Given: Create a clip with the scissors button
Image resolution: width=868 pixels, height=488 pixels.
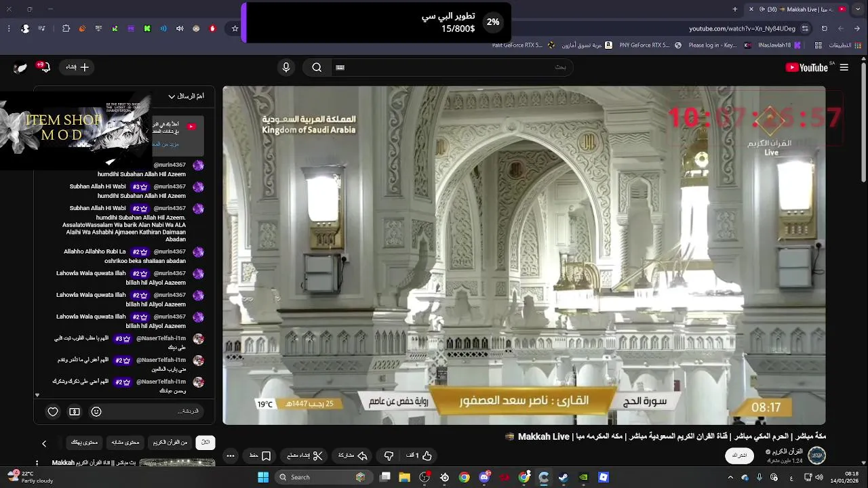Looking at the screenshot, I should pyautogui.click(x=305, y=455).
